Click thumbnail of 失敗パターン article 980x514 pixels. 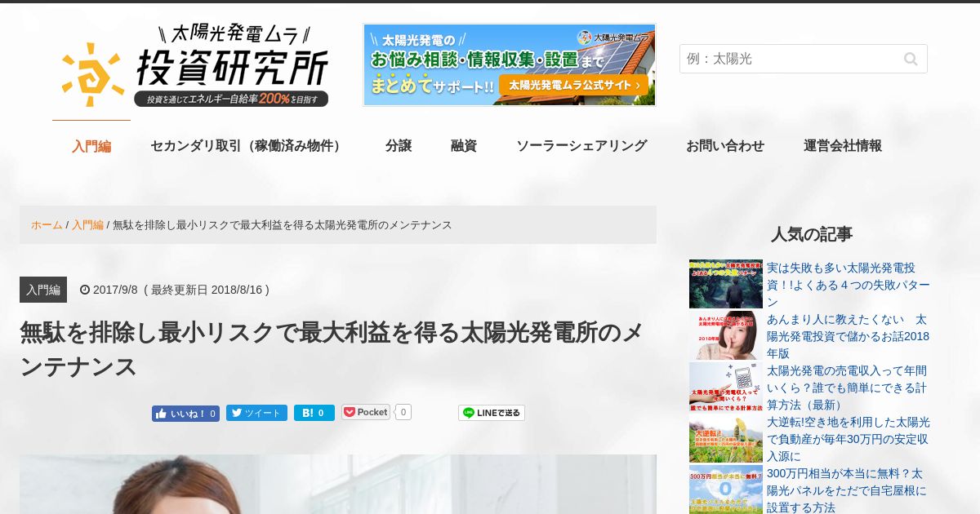[726, 284]
